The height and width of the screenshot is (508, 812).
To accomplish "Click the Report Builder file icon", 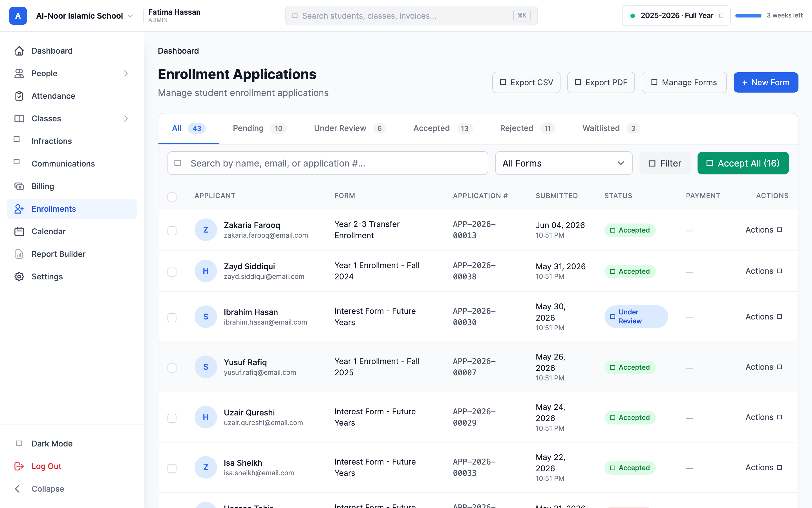I will (19, 254).
